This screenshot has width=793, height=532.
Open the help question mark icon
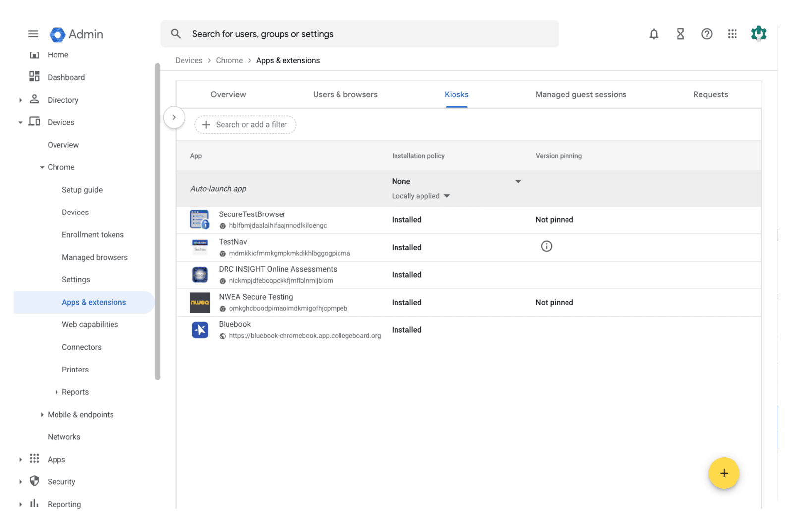[706, 34]
